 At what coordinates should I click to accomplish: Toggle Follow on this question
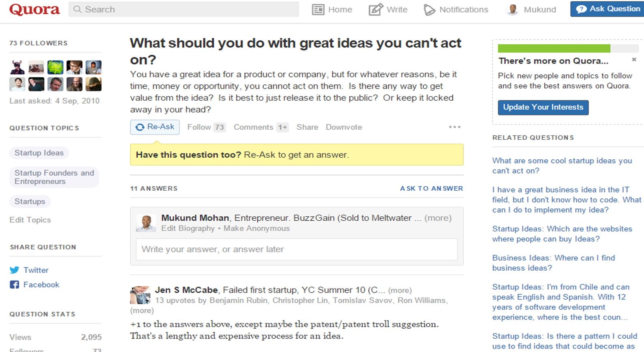[199, 127]
